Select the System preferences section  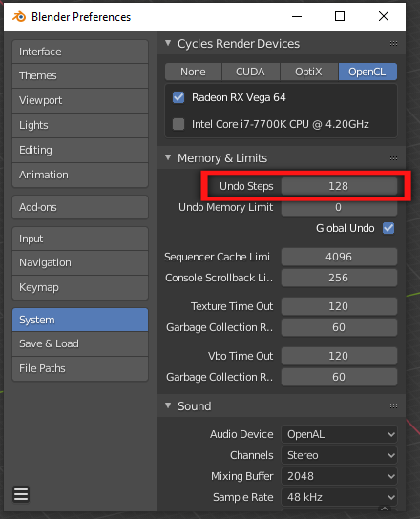click(80, 320)
